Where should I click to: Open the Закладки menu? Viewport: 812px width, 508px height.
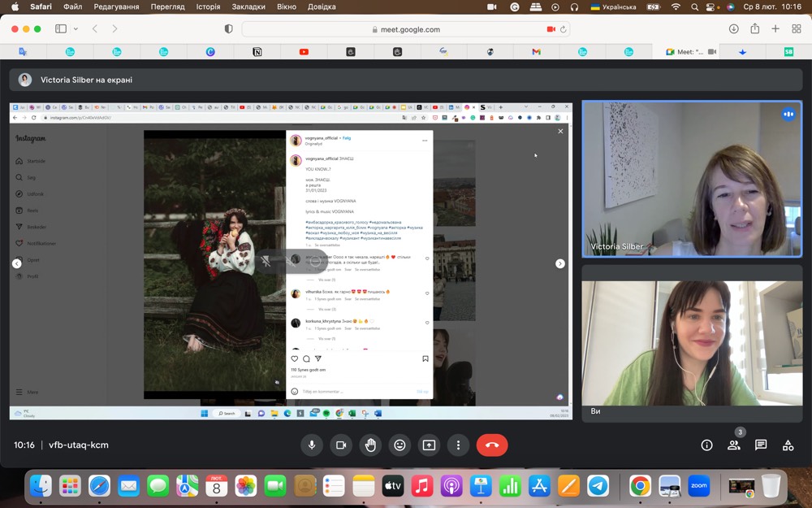248,7
